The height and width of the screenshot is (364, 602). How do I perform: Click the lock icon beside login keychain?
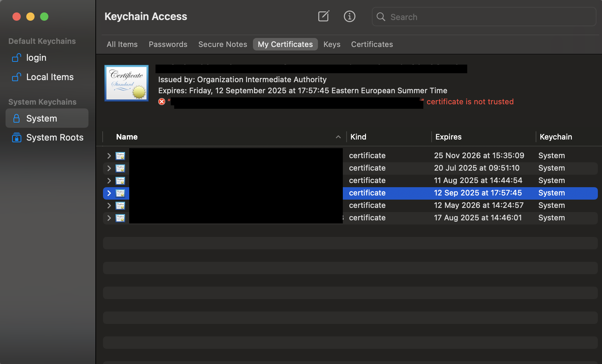tap(16, 58)
